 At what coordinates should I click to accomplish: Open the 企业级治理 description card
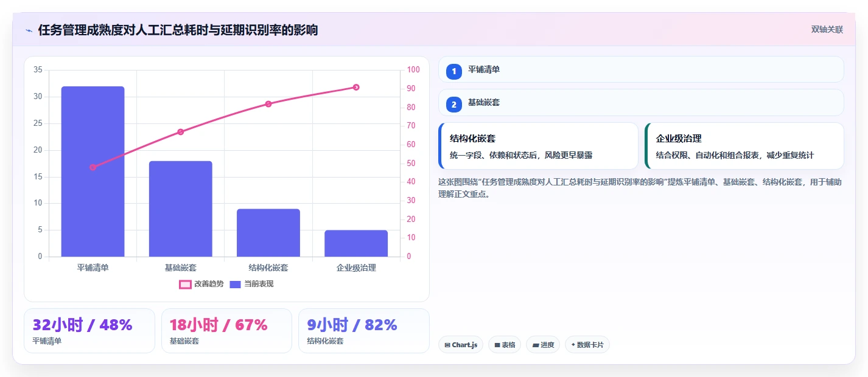pos(744,146)
